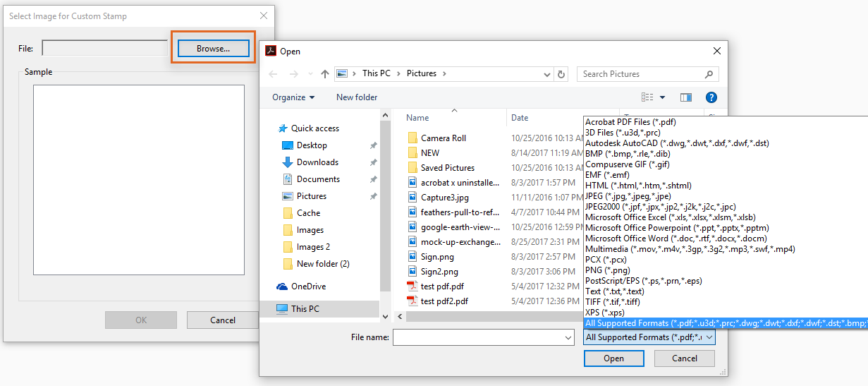
Task: Choose Compuserve GIF (*.gif) format
Action: click(x=628, y=164)
